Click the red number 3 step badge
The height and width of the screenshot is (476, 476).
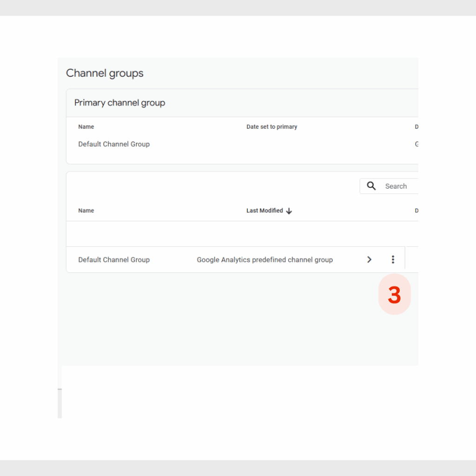394,294
